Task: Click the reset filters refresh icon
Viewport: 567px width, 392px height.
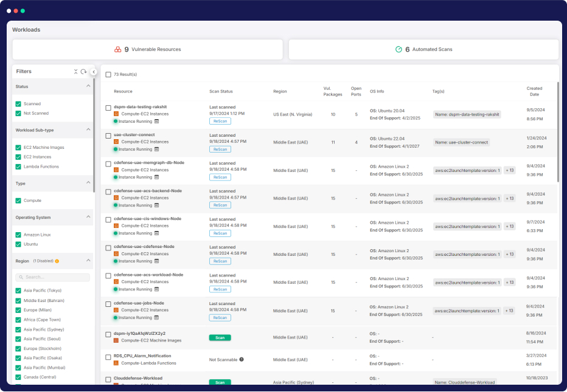Action: [83, 72]
